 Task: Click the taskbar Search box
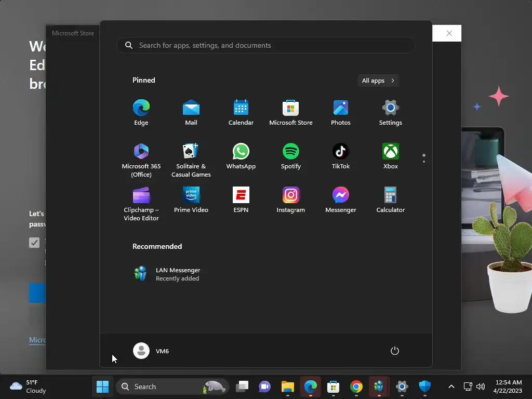tap(172, 387)
